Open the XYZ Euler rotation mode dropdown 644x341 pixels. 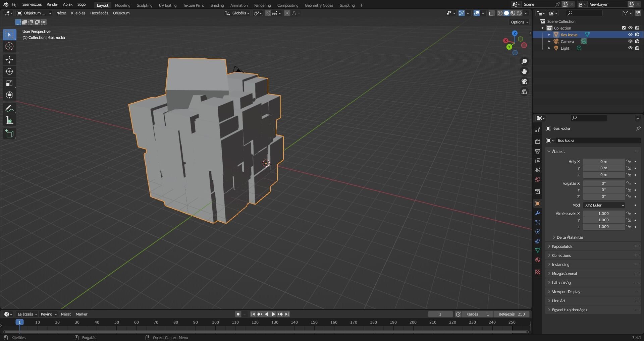[604, 205]
